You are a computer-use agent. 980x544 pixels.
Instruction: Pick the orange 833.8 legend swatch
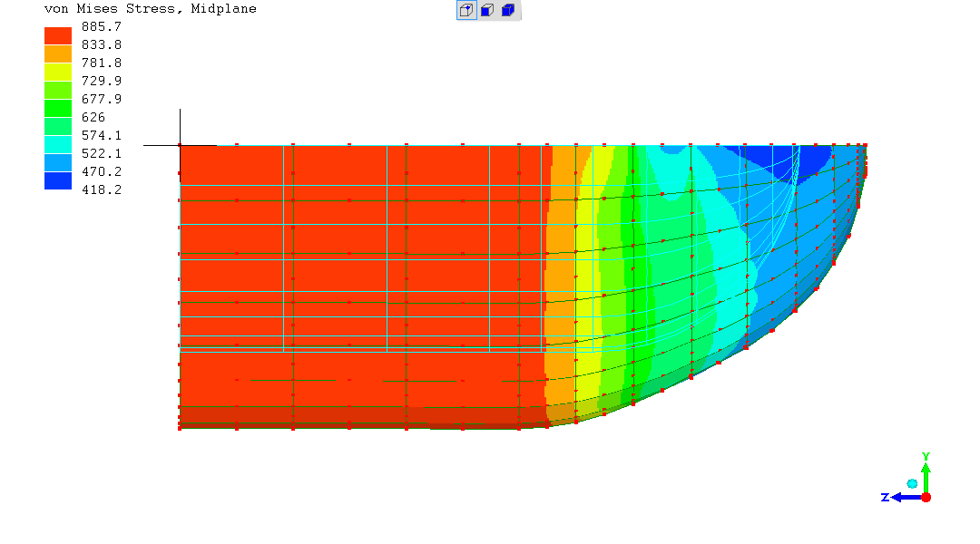coord(58,53)
